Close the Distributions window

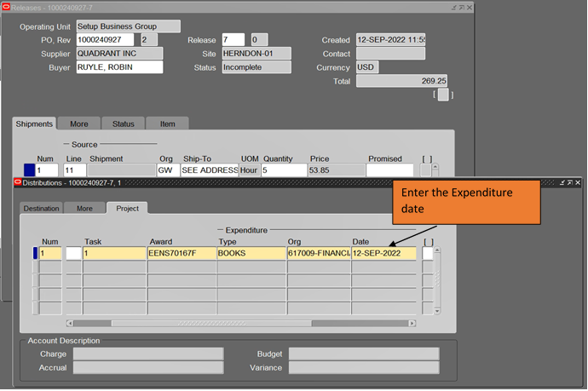coord(578,182)
